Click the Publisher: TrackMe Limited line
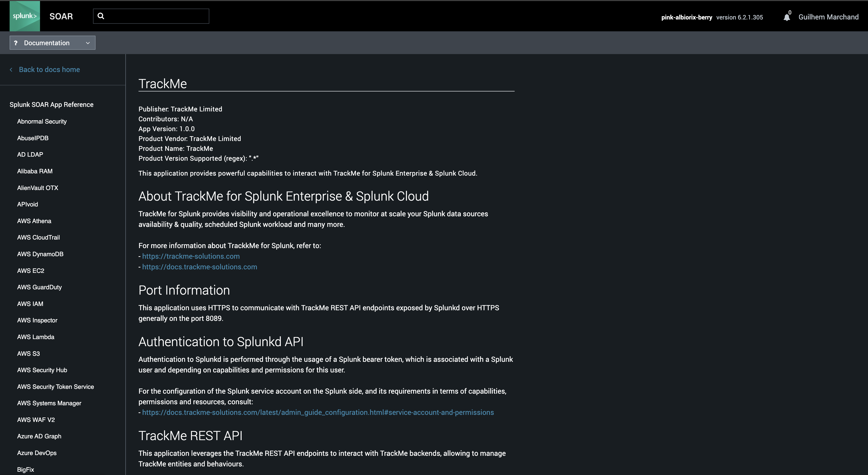The width and height of the screenshot is (868, 475). coord(180,109)
